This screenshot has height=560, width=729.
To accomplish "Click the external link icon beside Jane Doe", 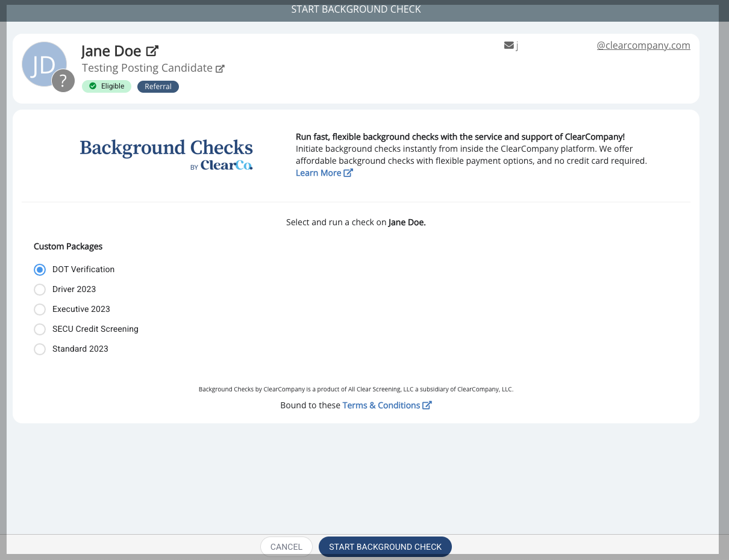I will coord(152,51).
